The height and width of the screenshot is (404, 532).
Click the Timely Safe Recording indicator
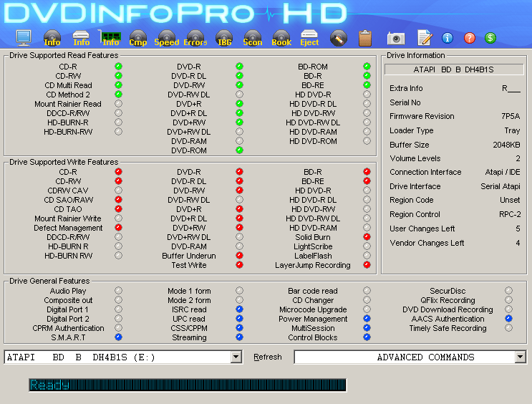(508, 327)
